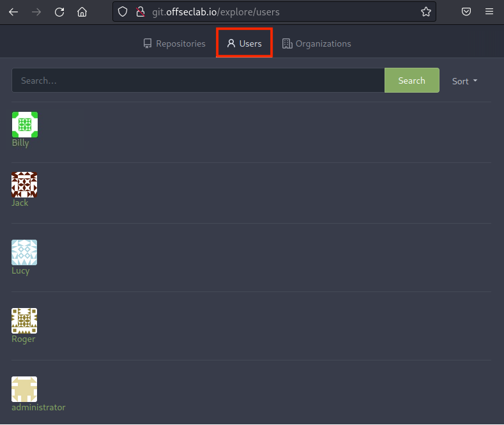Click Roger's avatar image
The image size is (504, 425).
point(24,321)
